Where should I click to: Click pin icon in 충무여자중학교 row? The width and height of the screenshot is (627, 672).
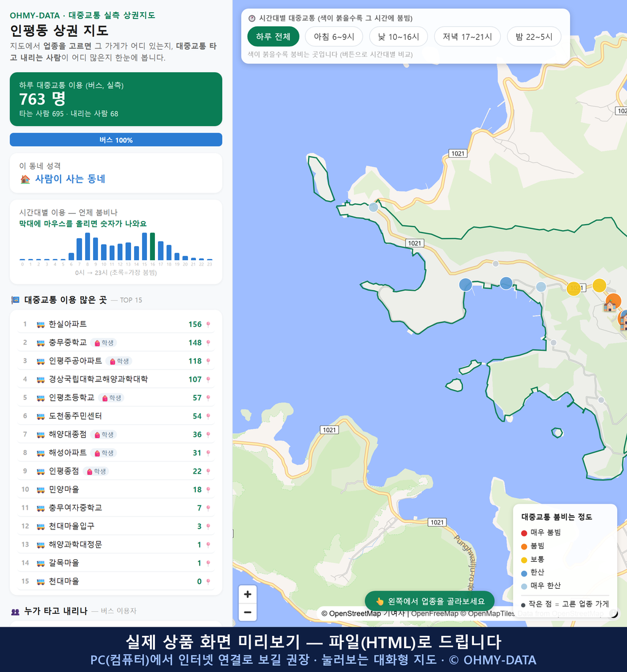[x=208, y=508]
